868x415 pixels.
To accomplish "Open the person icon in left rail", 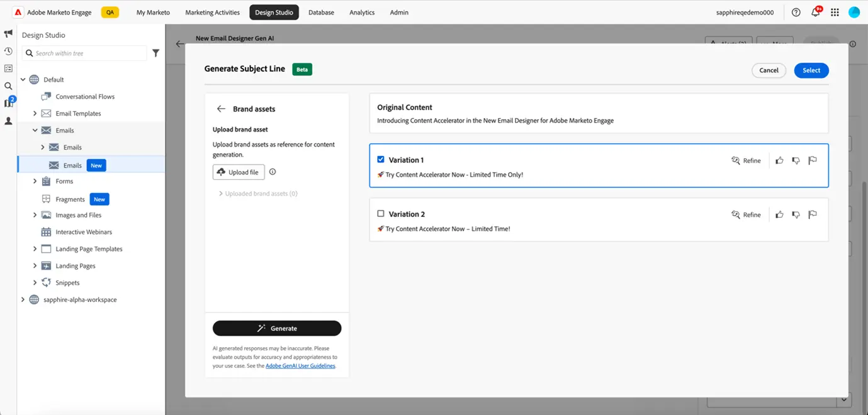I will (x=8, y=121).
